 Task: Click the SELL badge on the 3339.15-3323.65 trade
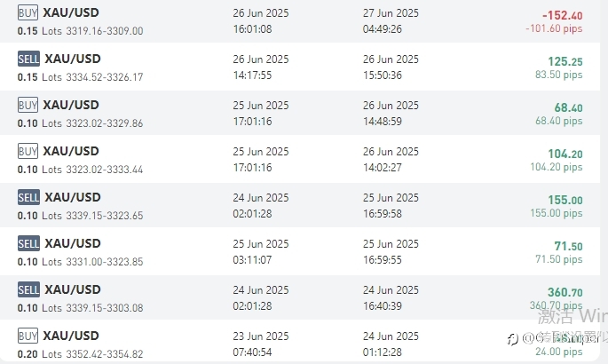[x=28, y=197]
